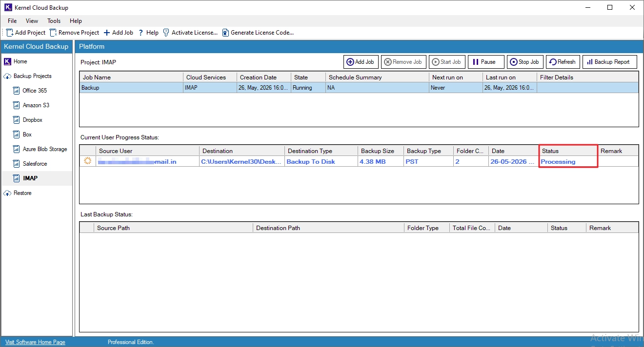The width and height of the screenshot is (644, 347).
Task: Click the Backup Projects cloud icon
Action: (x=7, y=76)
